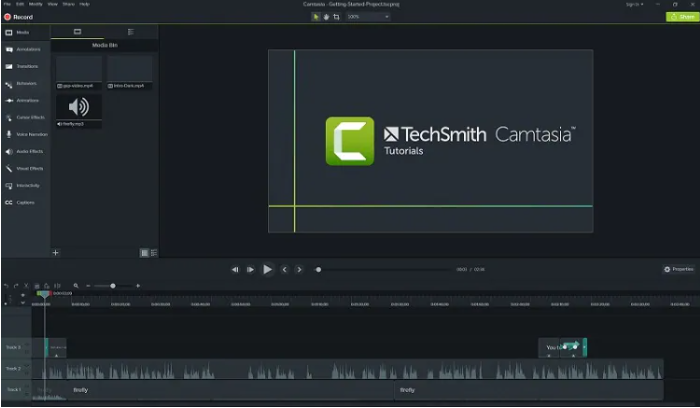The image size is (700, 408).
Task: Click the Cut scissors icon
Action: point(26,286)
